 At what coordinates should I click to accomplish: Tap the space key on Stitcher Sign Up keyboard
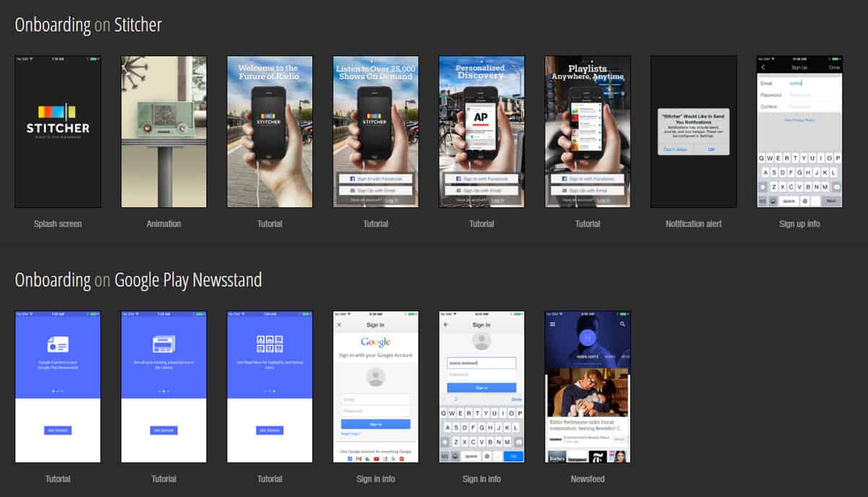pos(788,201)
